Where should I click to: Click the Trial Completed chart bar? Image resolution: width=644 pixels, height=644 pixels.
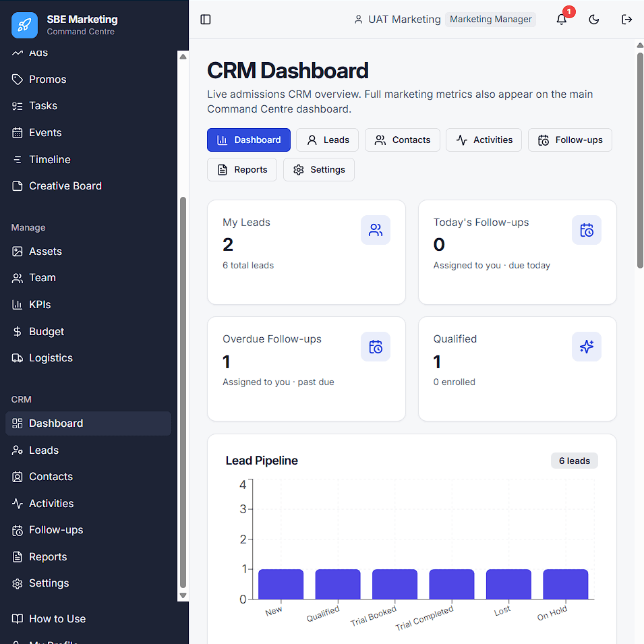point(452,584)
